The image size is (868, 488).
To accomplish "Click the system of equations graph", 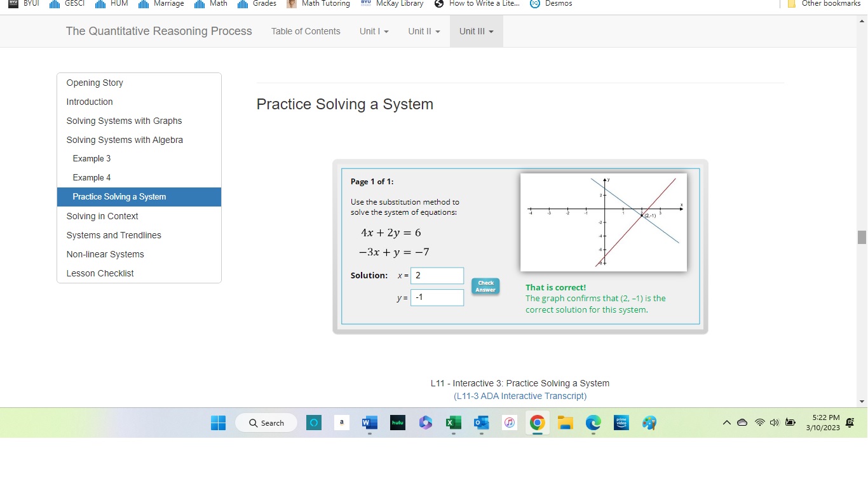I will click(x=604, y=222).
